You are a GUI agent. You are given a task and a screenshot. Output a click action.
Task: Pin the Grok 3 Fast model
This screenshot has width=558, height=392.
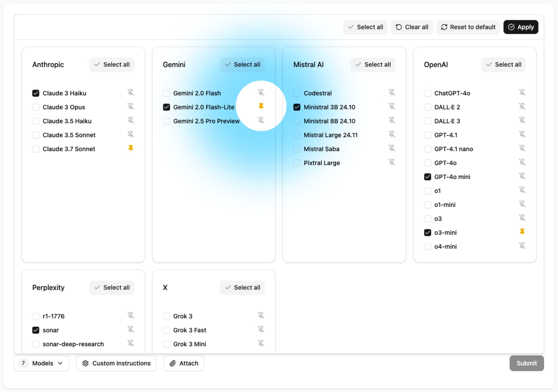[261, 329]
